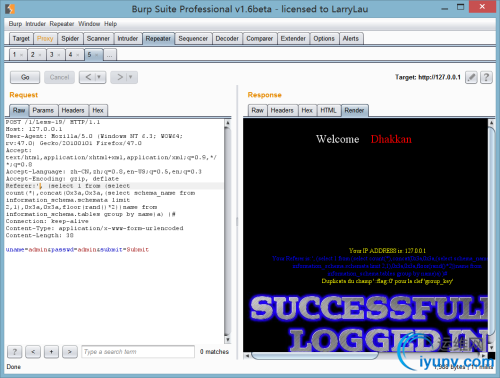Show the request Headers view
This screenshot has height=378, width=500.
[x=73, y=110]
